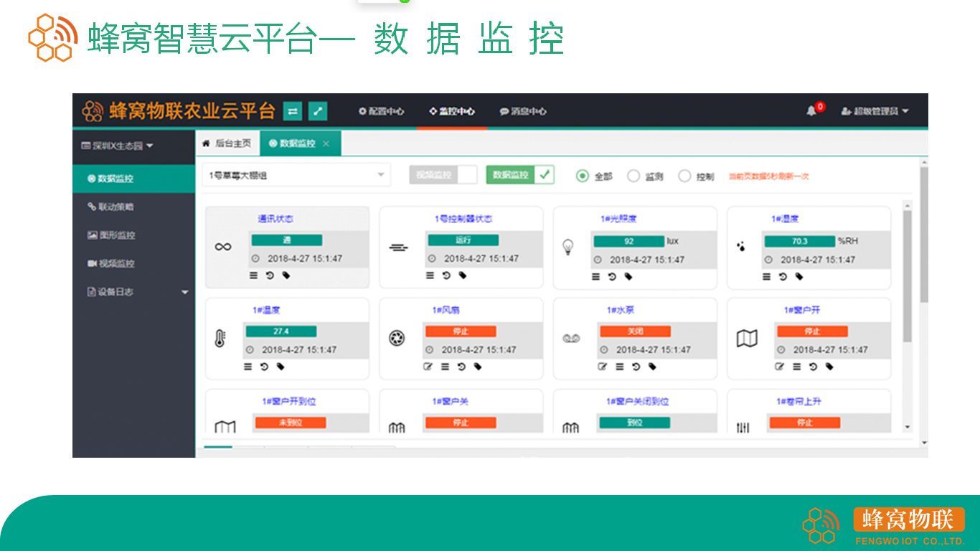Open 配置中心 in the top navigation
This screenshot has width=980, height=551.
[x=381, y=111]
